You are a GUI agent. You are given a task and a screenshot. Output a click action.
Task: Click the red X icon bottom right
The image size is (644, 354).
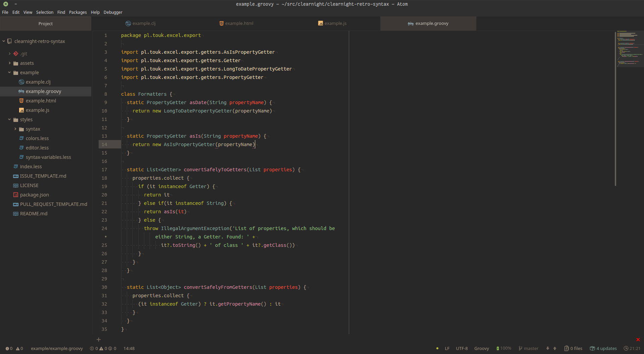tap(638, 340)
